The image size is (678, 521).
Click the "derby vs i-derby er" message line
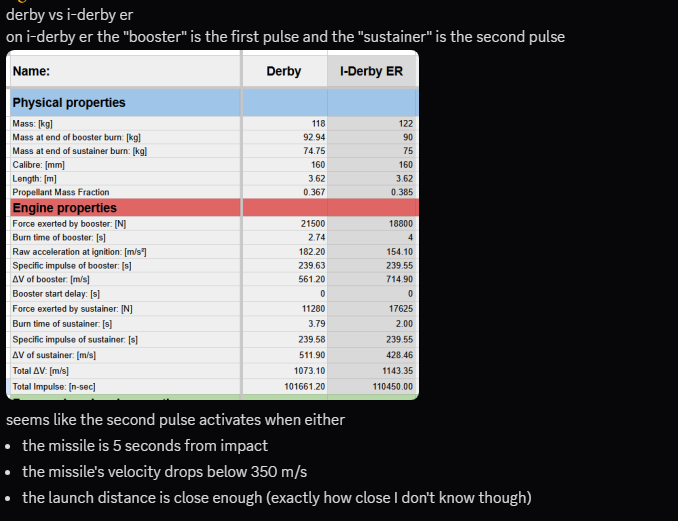pos(69,16)
